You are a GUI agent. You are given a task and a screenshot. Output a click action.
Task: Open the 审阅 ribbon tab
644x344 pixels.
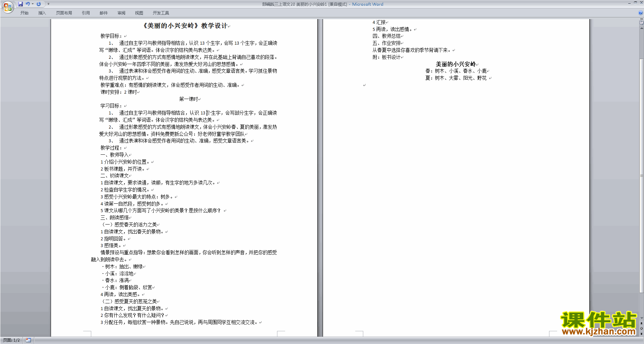pos(121,13)
